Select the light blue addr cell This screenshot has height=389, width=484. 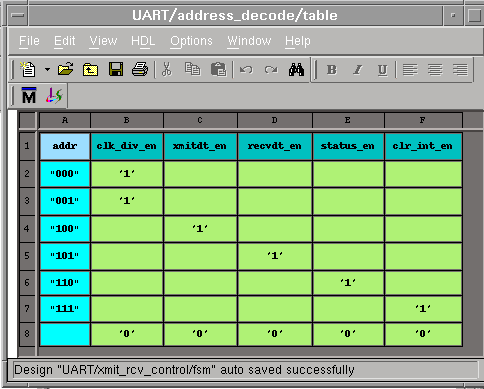(65, 146)
